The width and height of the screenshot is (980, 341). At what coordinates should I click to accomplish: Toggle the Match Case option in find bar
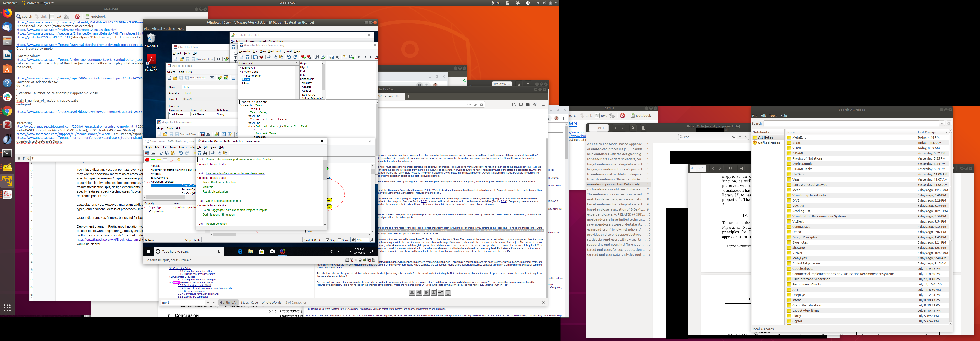tap(249, 303)
